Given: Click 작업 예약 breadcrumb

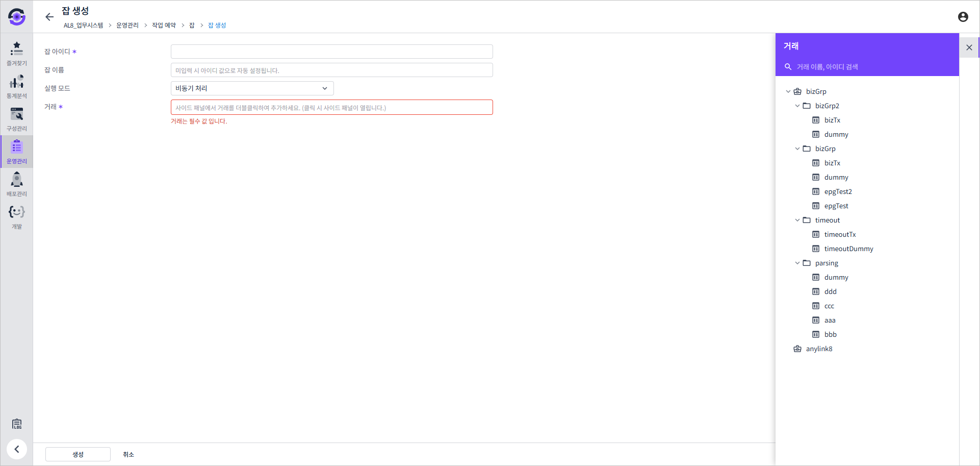Looking at the screenshot, I should tap(164, 25).
